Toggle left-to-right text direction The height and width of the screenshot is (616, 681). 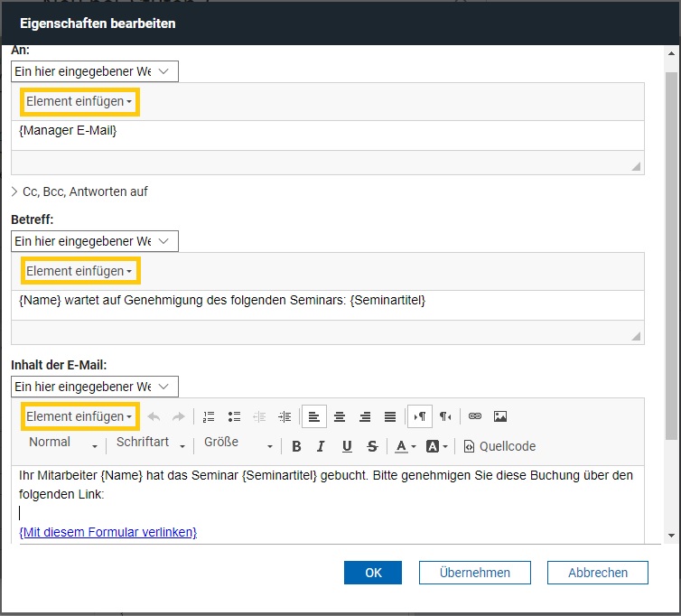419,416
